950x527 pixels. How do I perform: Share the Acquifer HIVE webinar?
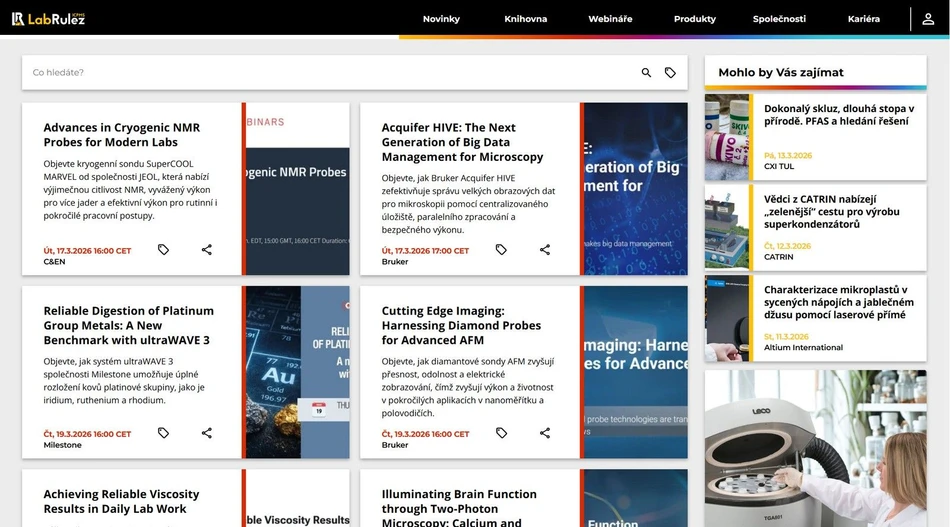[x=545, y=250]
